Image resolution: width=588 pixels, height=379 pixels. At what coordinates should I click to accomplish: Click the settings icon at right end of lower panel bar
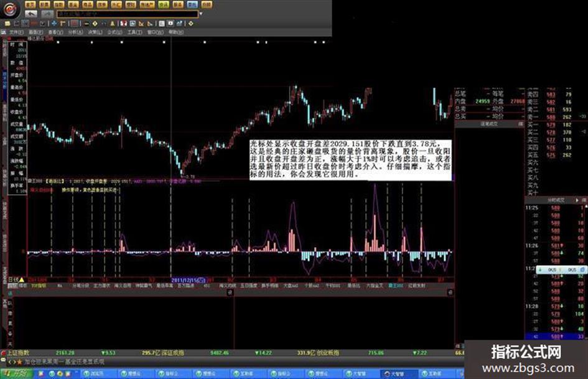450,292
